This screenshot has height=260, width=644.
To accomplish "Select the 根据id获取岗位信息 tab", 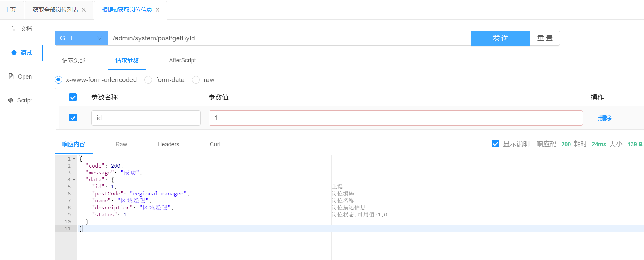I will (x=127, y=10).
